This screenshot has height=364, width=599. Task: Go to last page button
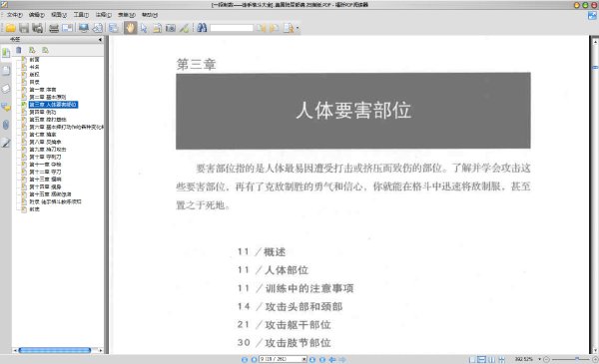pyautogui.click(x=322, y=359)
